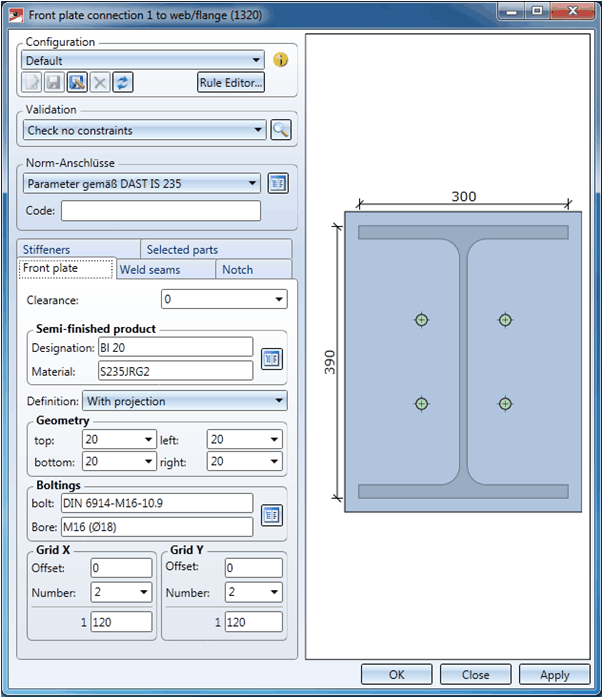Switch to the Selected parts tab
The height and width of the screenshot is (698, 604).
pyautogui.click(x=216, y=249)
